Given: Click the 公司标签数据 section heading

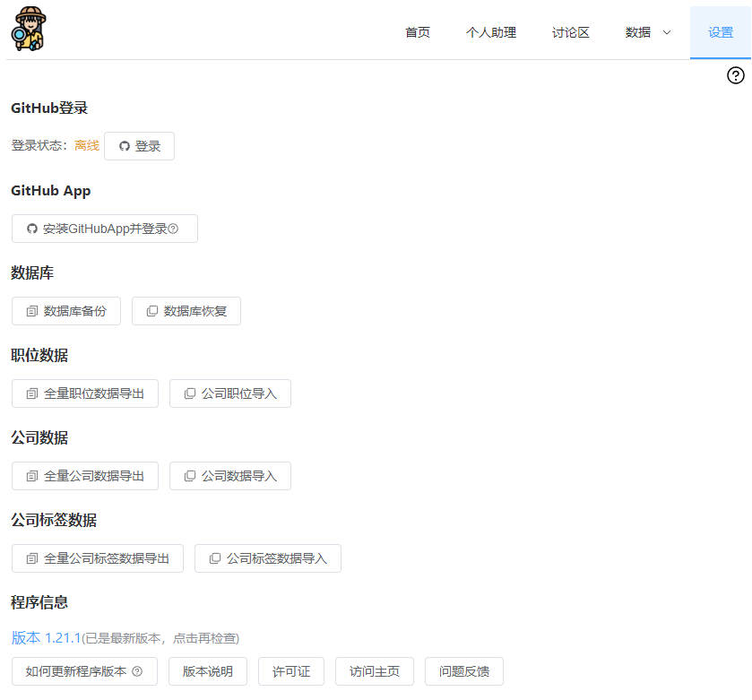Looking at the screenshot, I should pyautogui.click(x=54, y=520).
